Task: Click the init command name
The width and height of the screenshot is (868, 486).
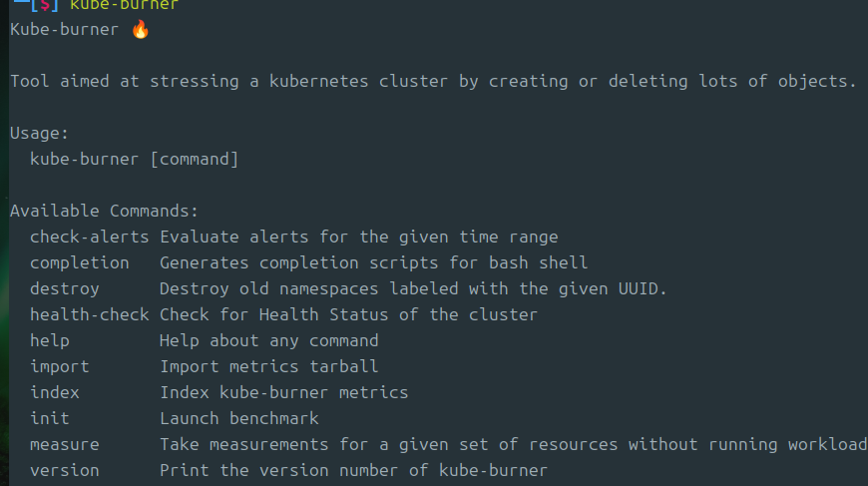Action: (50, 418)
